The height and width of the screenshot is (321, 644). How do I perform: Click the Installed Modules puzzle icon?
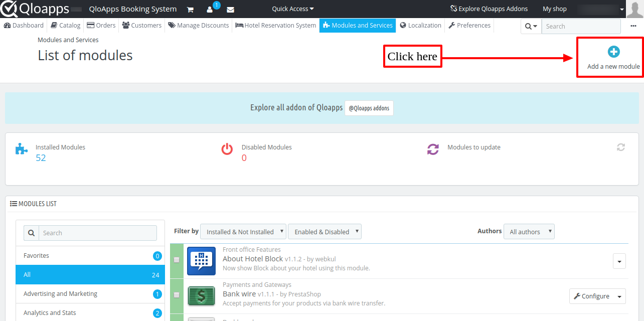[21, 149]
